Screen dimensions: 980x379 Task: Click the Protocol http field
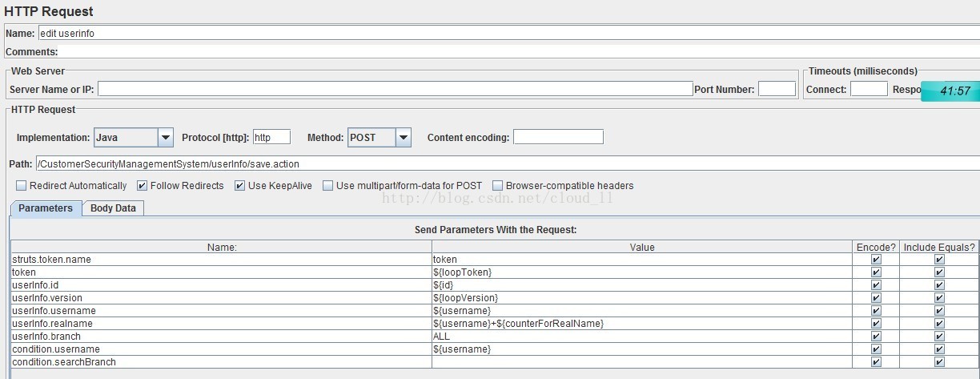[271, 137]
